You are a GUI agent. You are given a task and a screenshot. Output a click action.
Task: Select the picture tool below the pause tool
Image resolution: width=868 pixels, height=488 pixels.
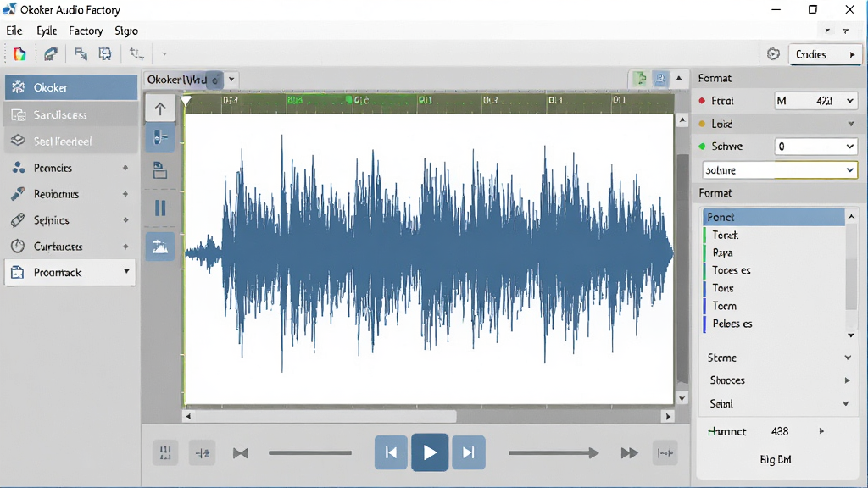[x=160, y=247]
